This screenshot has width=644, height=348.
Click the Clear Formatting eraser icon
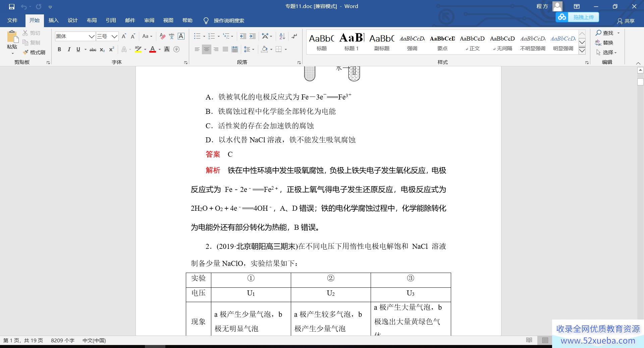162,36
